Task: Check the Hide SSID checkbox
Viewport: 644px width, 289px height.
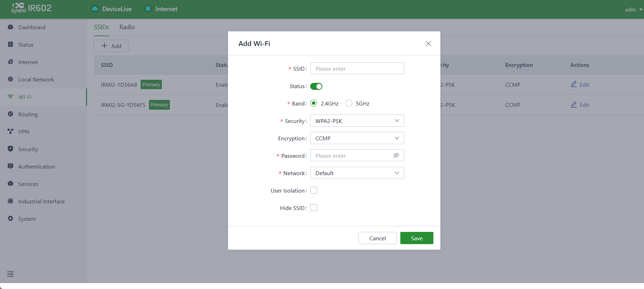Action: coord(314,208)
